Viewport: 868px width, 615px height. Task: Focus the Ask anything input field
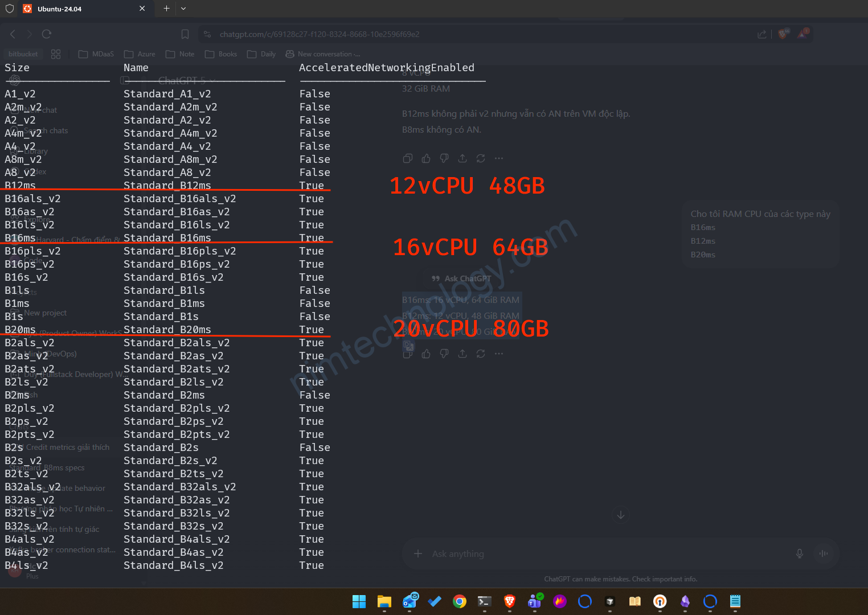click(604, 553)
